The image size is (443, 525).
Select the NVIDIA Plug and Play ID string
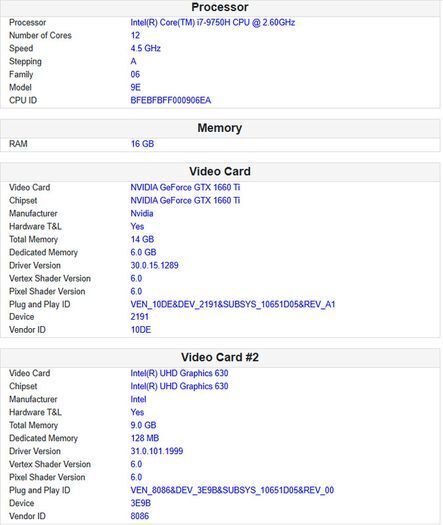pyautogui.click(x=233, y=304)
